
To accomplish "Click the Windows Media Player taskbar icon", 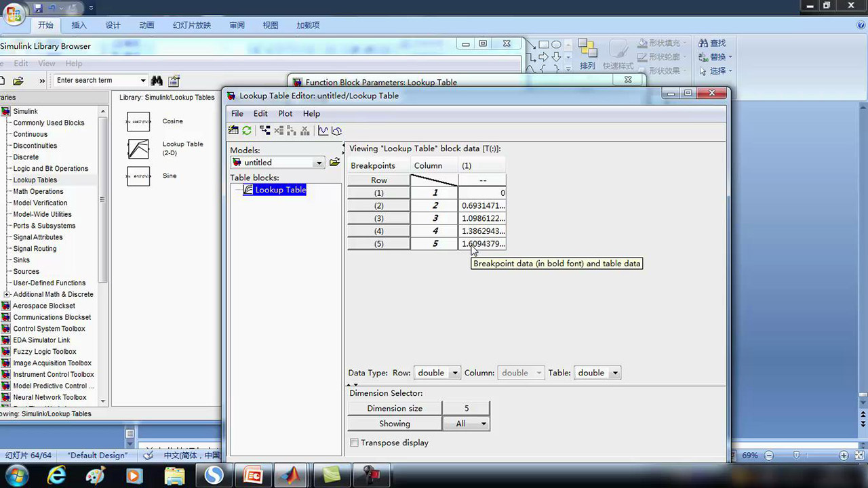I will click(x=134, y=476).
